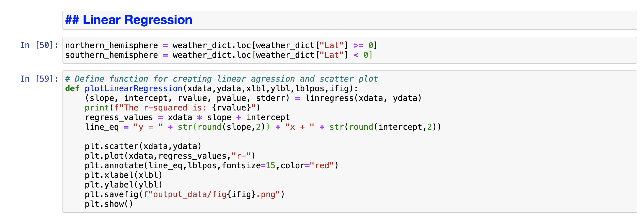
Task: Click the linregress(xdata, ydata) line
Action: pyautogui.click(x=253, y=98)
